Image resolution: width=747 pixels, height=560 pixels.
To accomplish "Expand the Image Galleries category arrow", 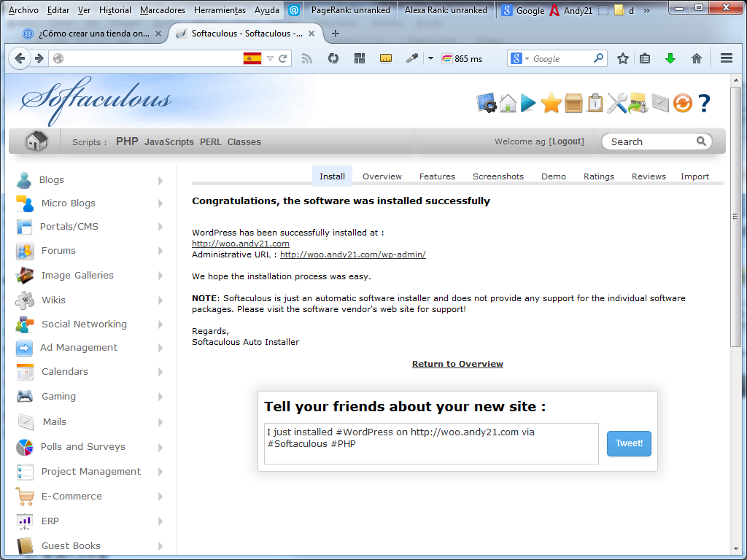I will [x=160, y=276].
